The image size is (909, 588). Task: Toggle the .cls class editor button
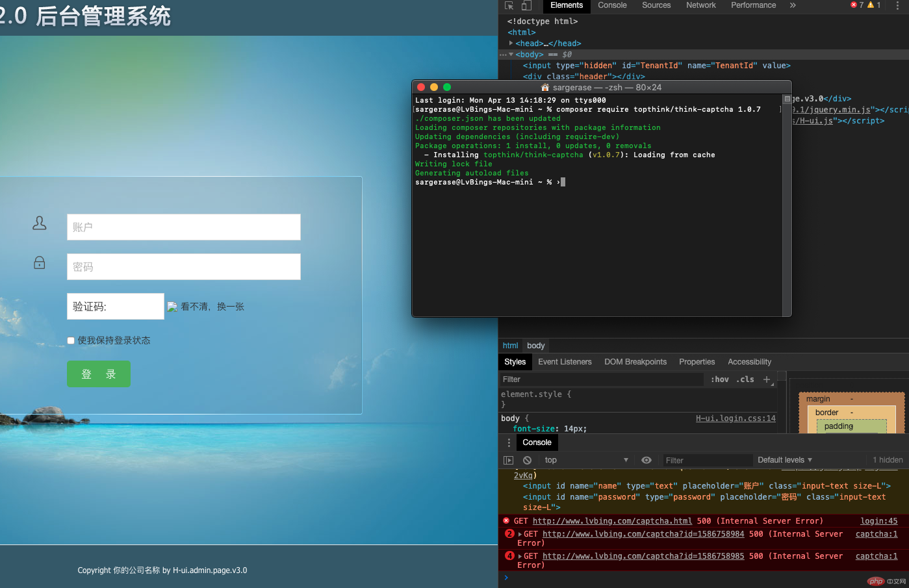click(x=745, y=379)
